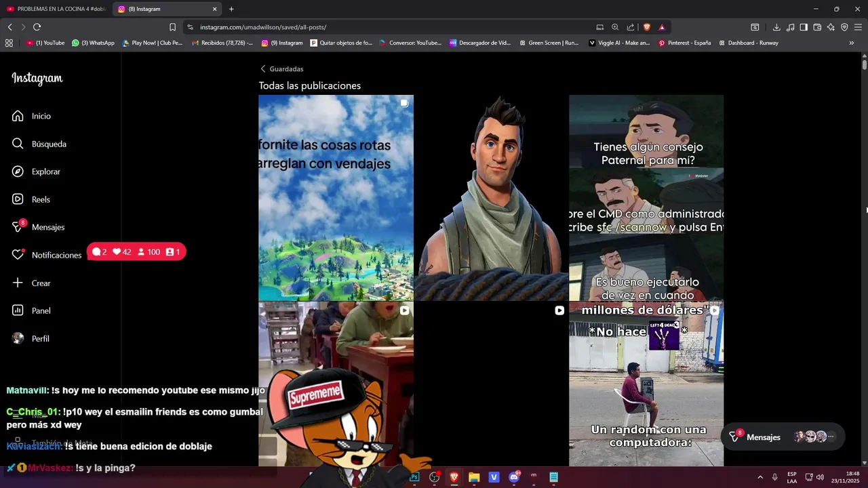Open Brave Rewards triangle icon
Image resolution: width=868 pixels, height=488 pixels.
[662, 27]
